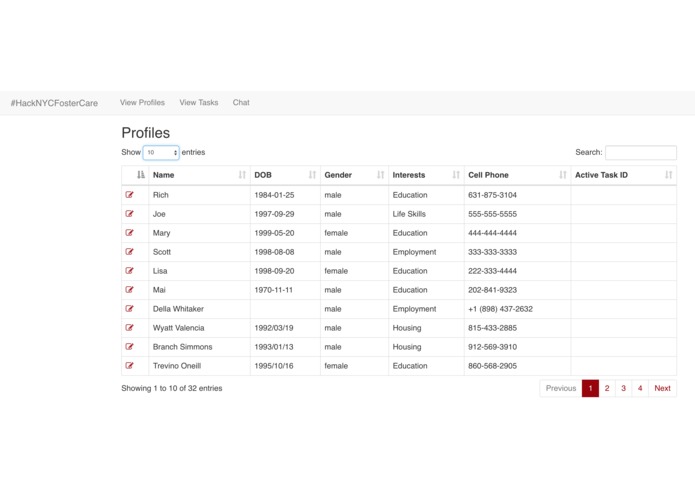The height and width of the screenshot is (494, 695).
Task: Open the Show entries count dropdown
Action: click(161, 152)
